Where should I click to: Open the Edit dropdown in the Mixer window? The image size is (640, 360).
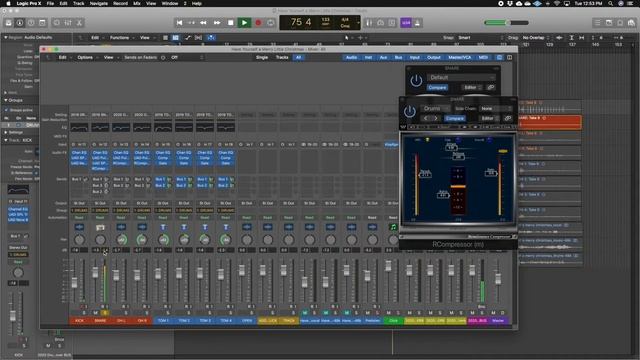tap(64, 58)
